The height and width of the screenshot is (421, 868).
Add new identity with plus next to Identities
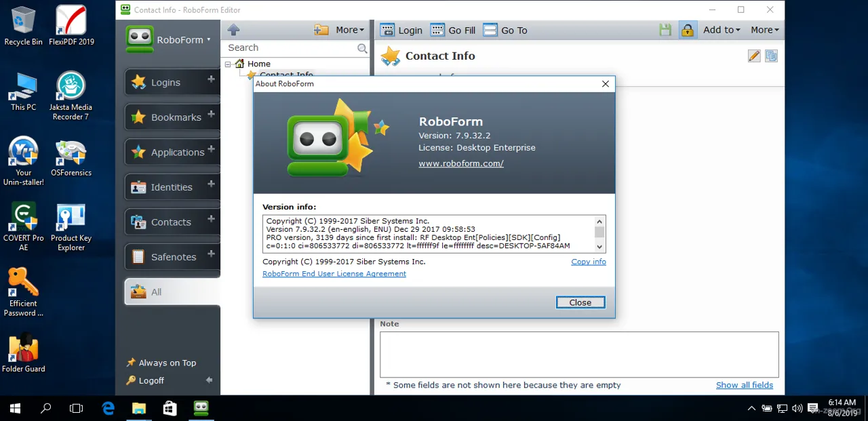[x=211, y=184]
